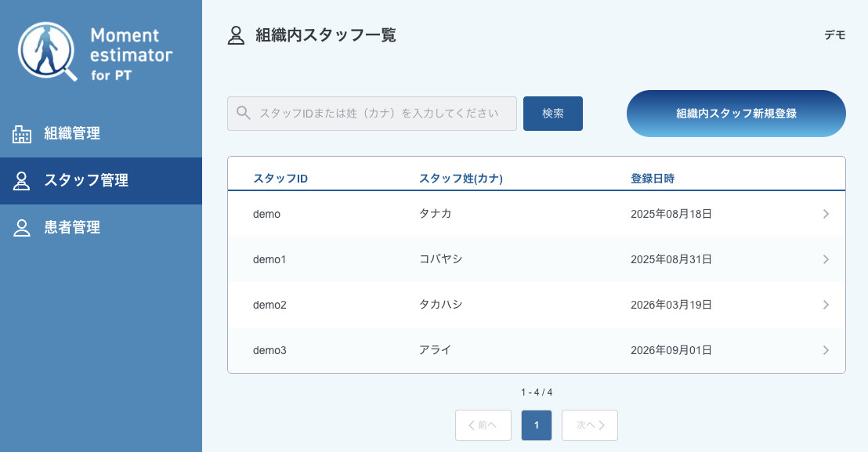
Task: Click the date 2026年03月19日
Action: 671,305
